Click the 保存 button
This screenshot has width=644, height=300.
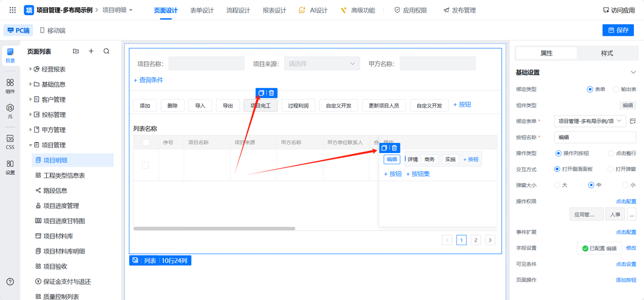point(618,30)
